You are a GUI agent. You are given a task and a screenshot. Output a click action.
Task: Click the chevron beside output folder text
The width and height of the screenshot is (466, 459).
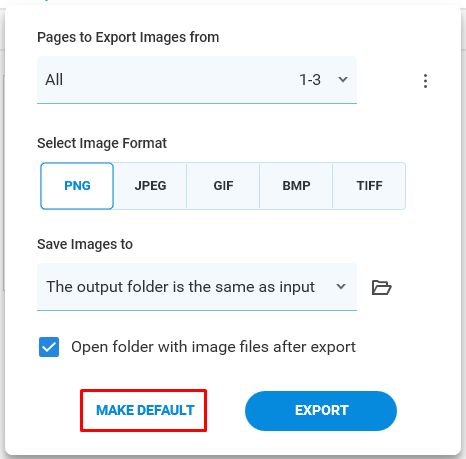tap(341, 287)
